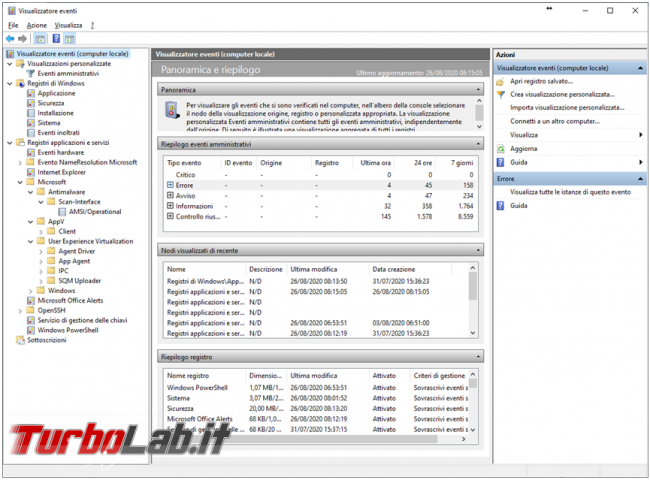The width and height of the screenshot is (650, 480).
Task: Click the Forward arrow toolbar icon
Action: [x=22, y=39]
